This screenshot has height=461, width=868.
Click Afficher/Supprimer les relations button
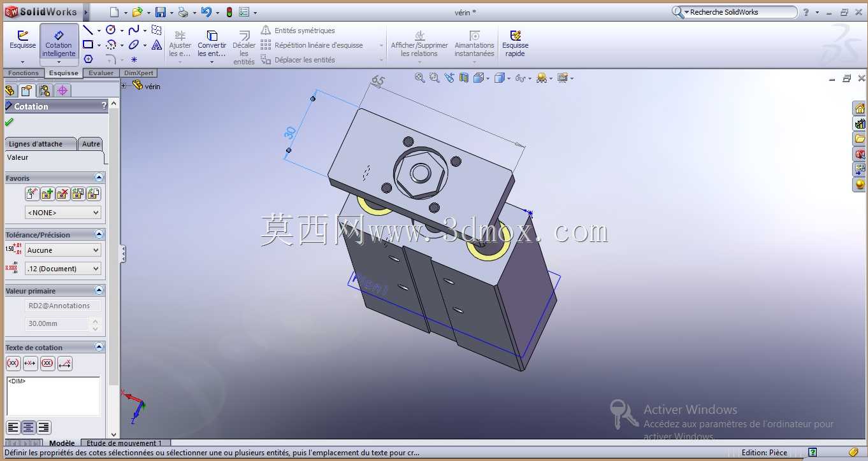(x=419, y=43)
